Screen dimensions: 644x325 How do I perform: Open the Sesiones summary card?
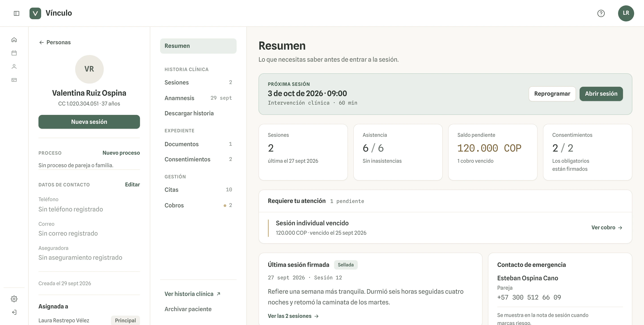coord(303,152)
